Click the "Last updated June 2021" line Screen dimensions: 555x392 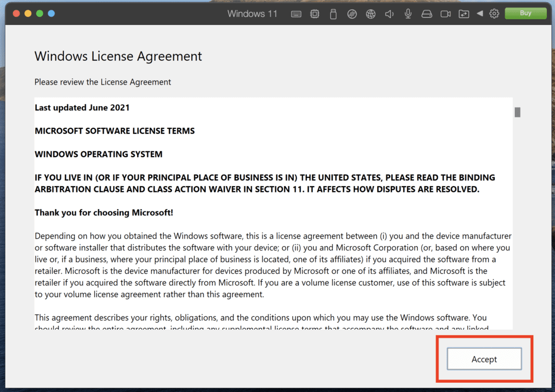(82, 108)
